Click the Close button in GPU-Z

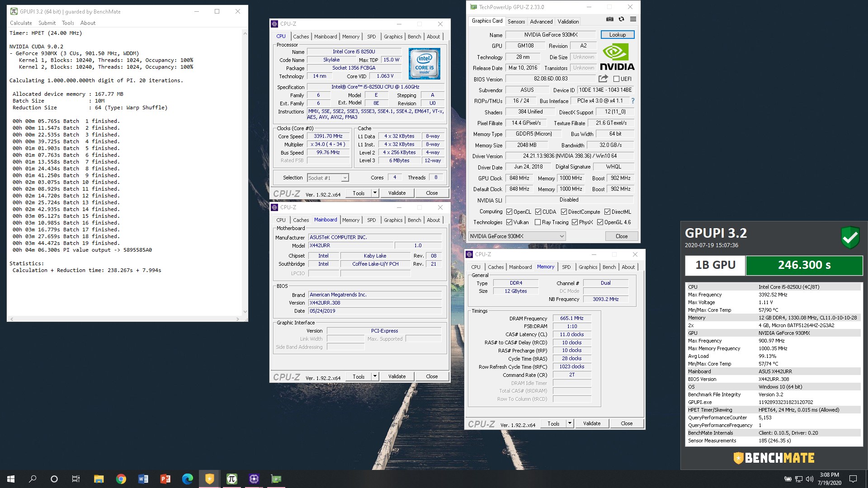[622, 236]
